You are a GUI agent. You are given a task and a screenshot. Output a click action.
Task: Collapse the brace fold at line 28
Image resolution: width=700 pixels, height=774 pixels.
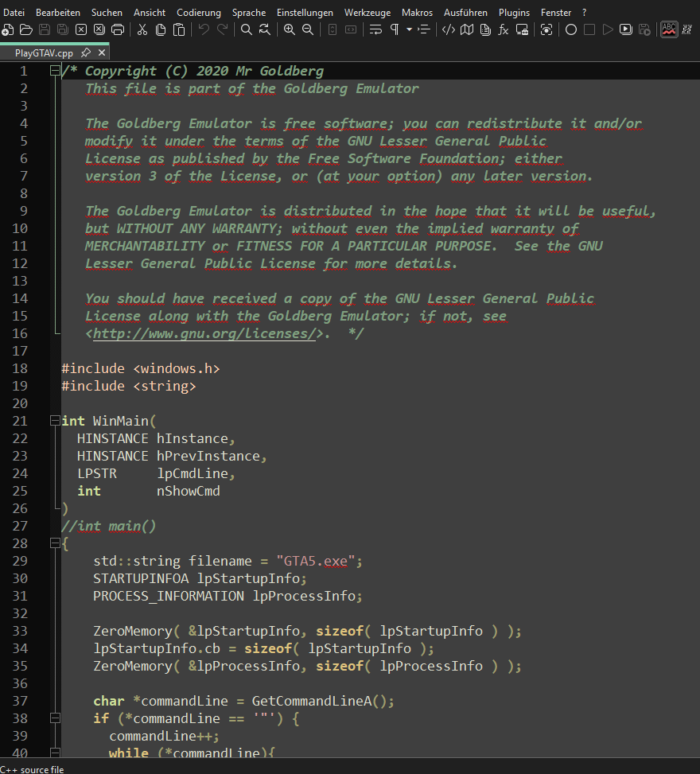click(55, 543)
